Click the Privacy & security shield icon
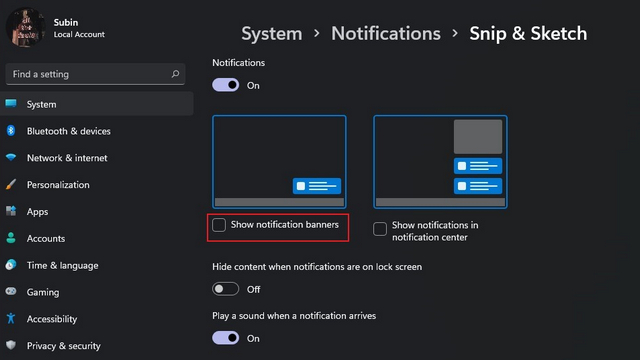 click(x=11, y=345)
